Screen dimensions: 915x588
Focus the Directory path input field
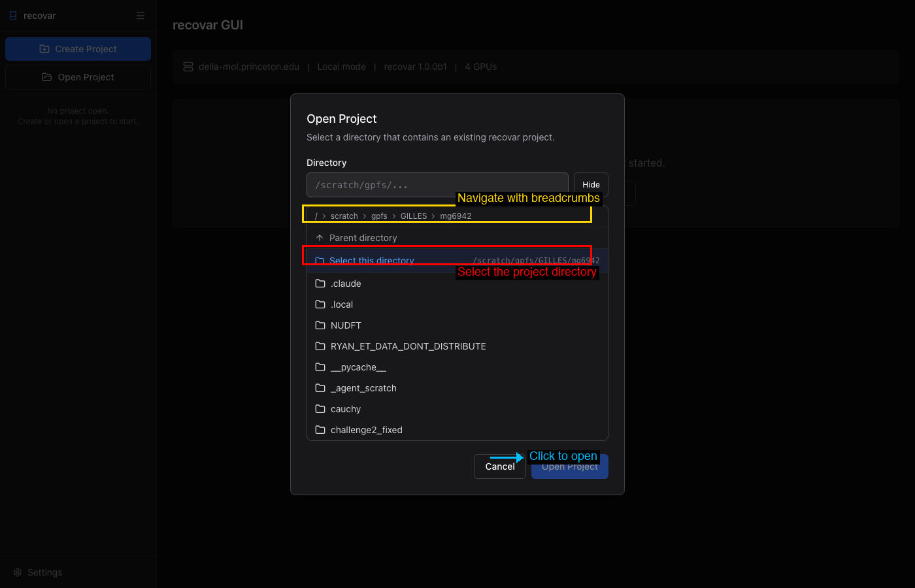437,185
